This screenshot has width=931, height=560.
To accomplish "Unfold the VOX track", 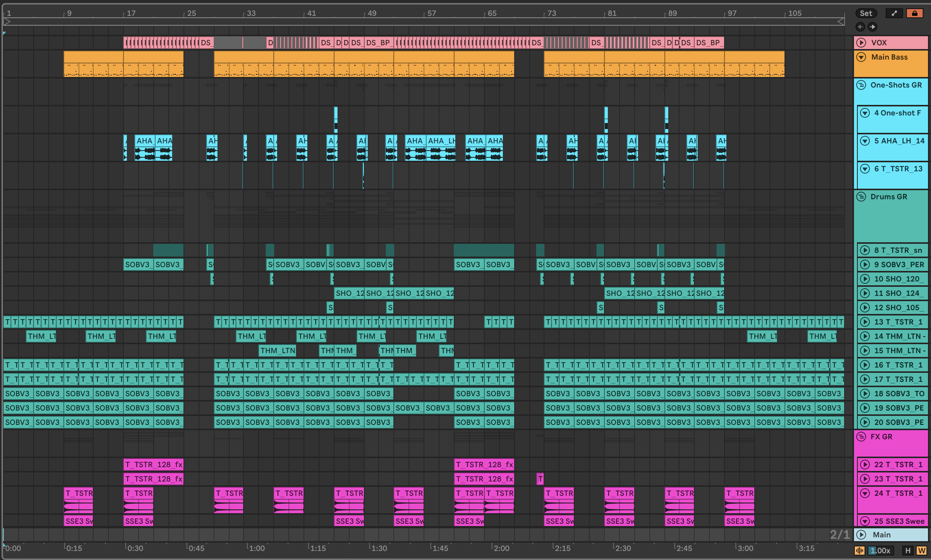I will point(861,43).
